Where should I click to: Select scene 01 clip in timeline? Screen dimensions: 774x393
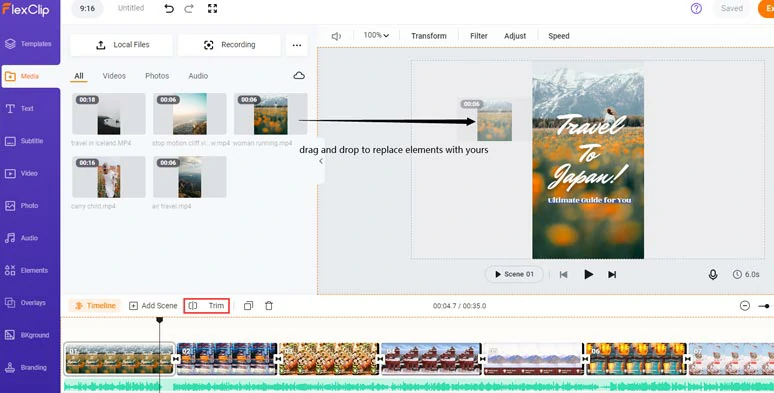tap(119, 359)
